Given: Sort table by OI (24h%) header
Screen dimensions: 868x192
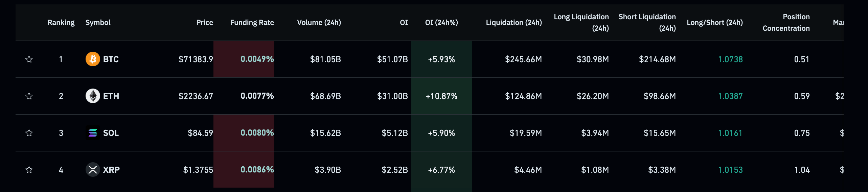Looking at the screenshot, I should (x=441, y=23).
